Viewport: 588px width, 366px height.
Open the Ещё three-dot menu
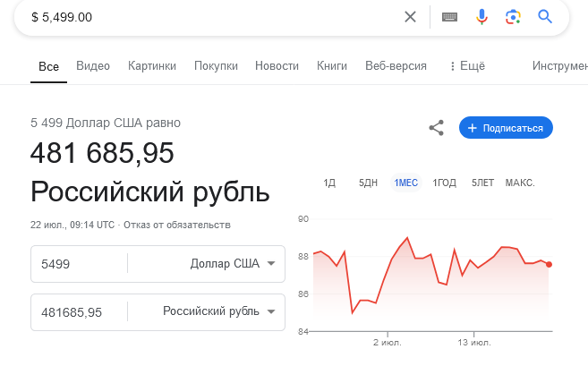(467, 66)
